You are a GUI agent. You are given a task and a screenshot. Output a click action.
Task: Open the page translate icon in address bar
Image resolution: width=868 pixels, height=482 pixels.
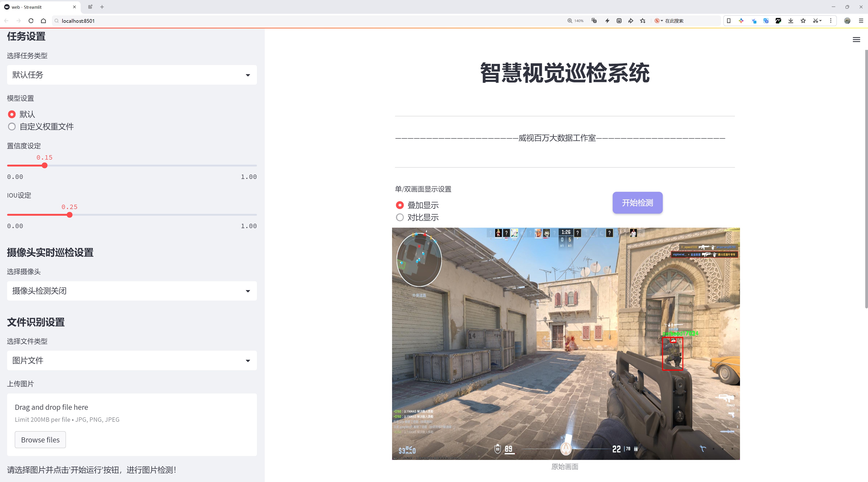click(x=594, y=21)
